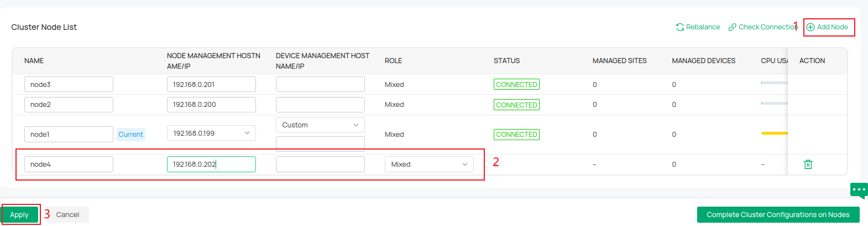The width and height of the screenshot is (868, 226).
Task: Click node1 CONNECTED status badge
Action: 516,135
